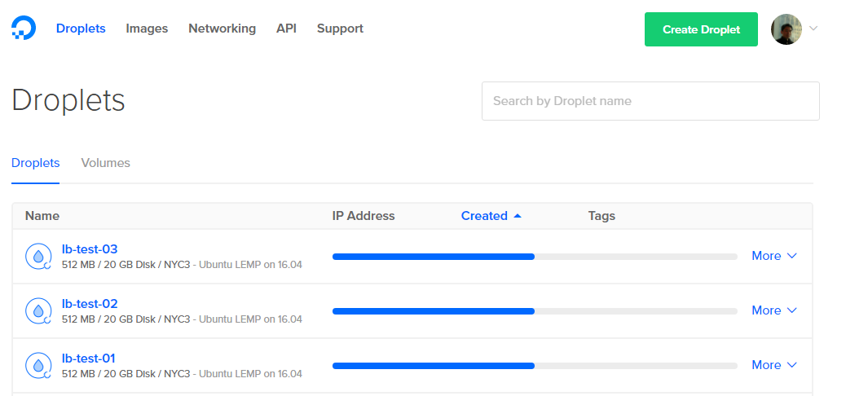Viewport: 868px width, 396px height.
Task: Click the IP Address column header
Action: tap(364, 216)
